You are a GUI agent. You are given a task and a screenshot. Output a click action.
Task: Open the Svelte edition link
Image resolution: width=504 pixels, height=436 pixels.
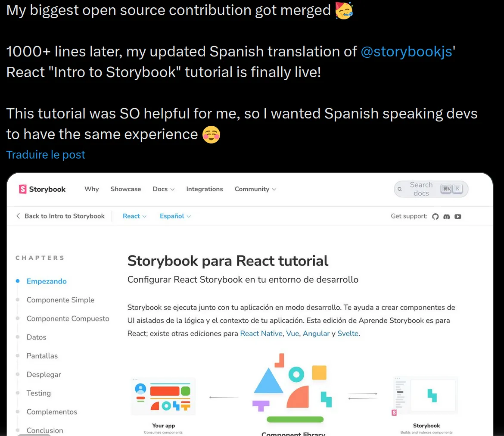pos(348,333)
